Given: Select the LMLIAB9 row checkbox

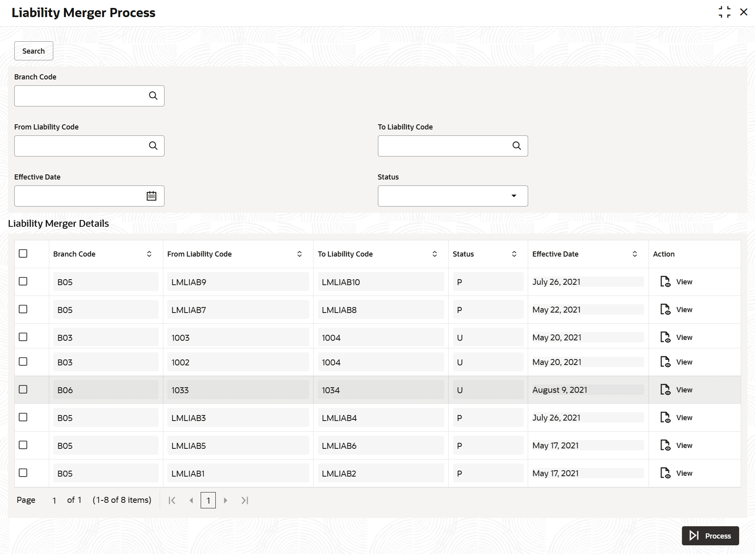Looking at the screenshot, I should (x=23, y=281).
